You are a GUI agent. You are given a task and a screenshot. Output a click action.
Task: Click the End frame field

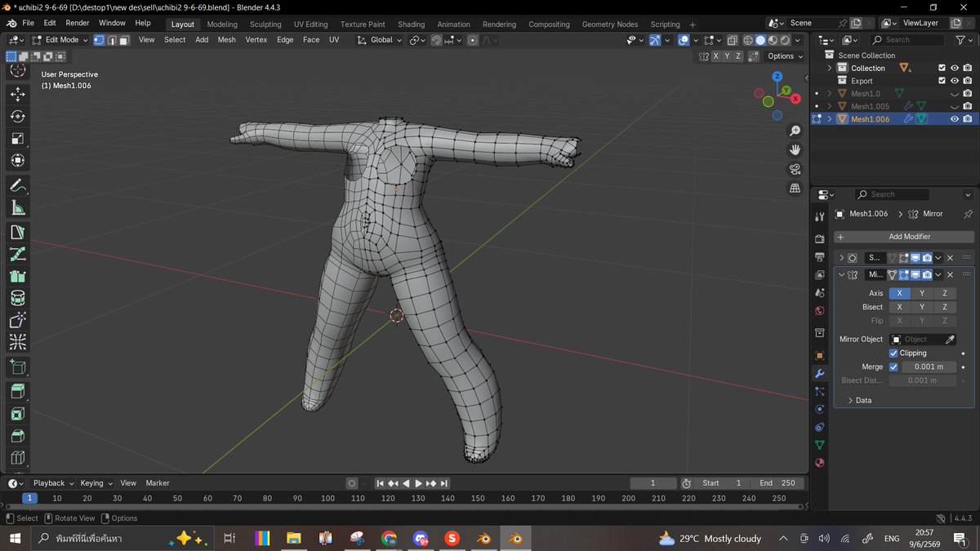tap(777, 483)
